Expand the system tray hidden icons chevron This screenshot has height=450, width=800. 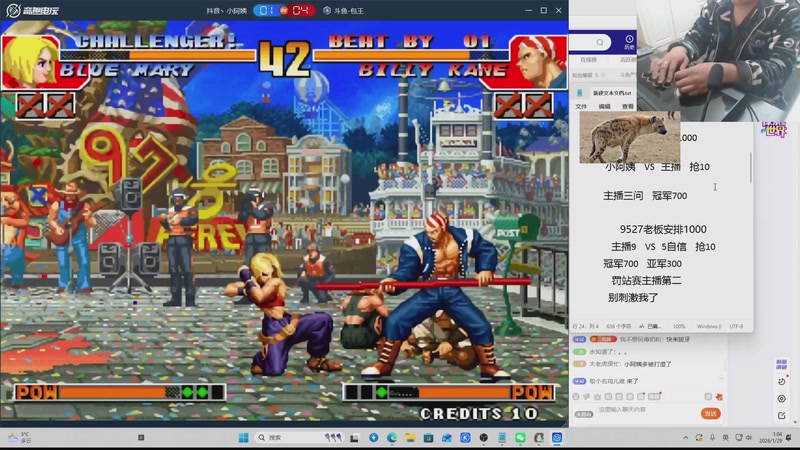click(x=685, y=438)
